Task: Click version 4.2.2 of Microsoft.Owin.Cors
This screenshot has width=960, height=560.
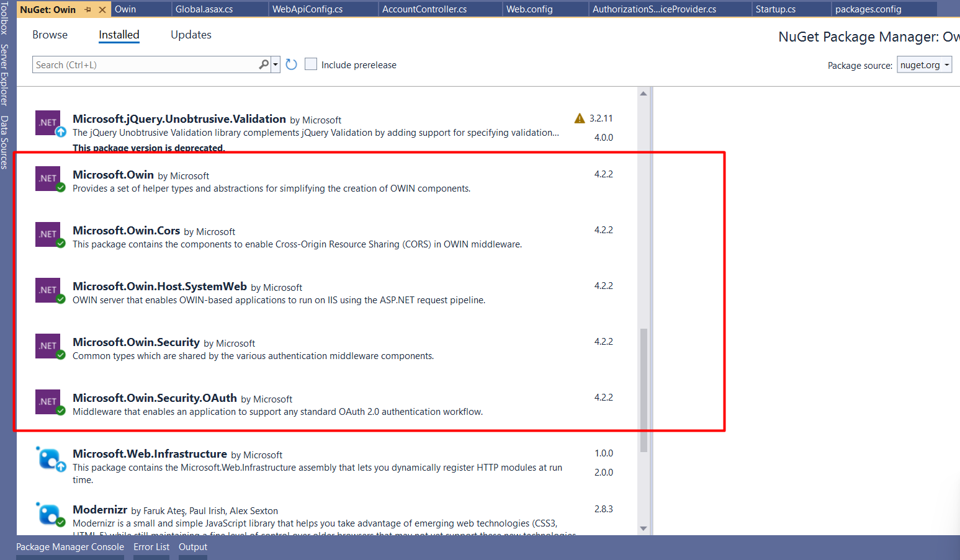Action: coord(604,230)
